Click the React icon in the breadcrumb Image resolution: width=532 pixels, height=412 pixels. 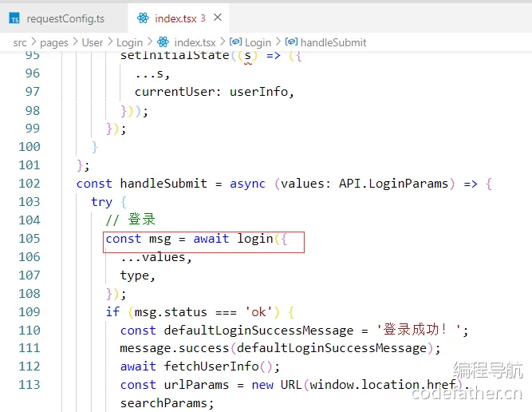point(163,42)
